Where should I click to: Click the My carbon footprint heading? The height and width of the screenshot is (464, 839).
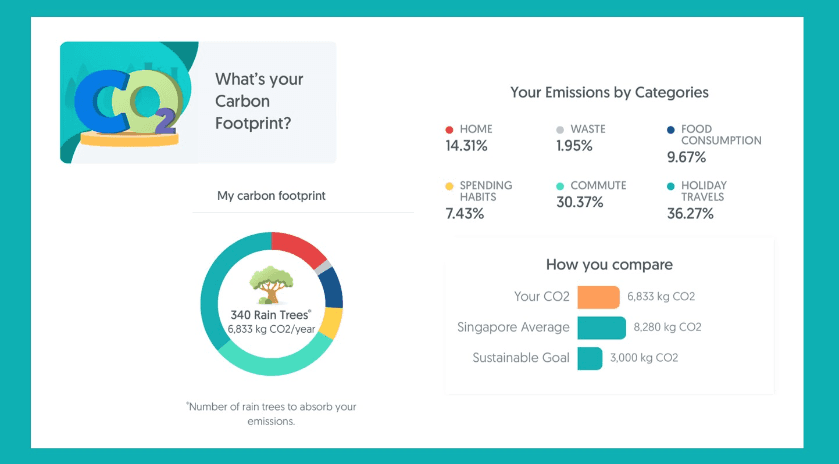pyautogui.click(x=271, y=196)
